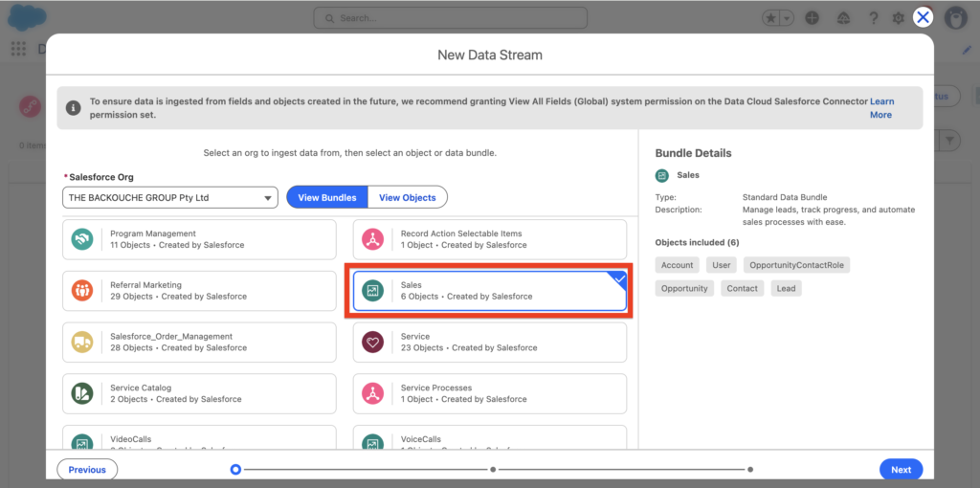Click the Record Action Selectable Items icon
This screenshot has height=488, width=980.
pos(373,239)
